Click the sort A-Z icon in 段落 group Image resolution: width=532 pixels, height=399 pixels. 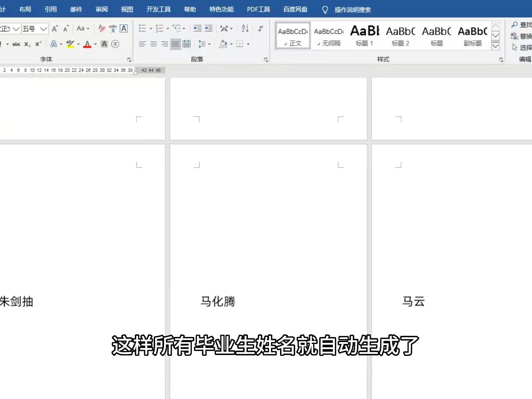pyautogui.click(x=244, y=28)
